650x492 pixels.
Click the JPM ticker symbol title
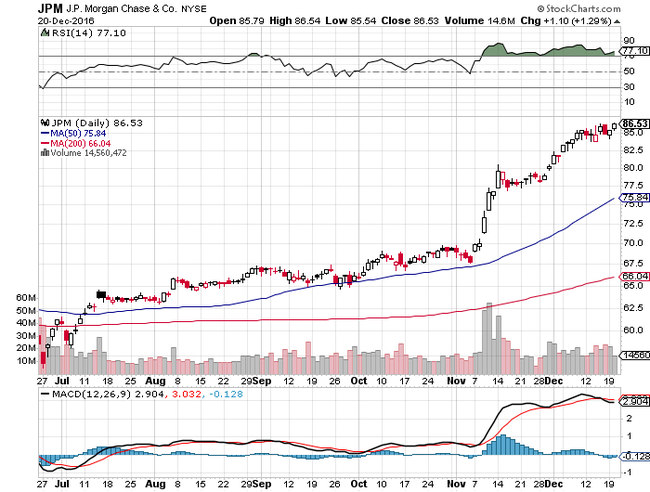[50, 8]
